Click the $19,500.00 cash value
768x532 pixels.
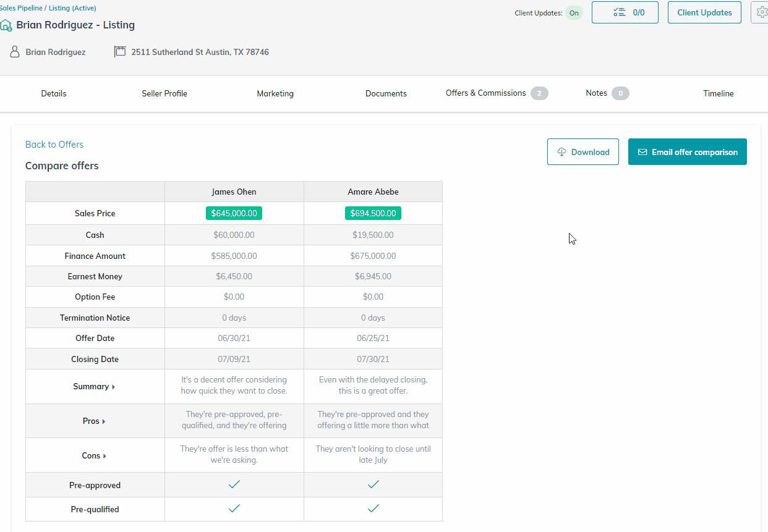tap(373, 235)
